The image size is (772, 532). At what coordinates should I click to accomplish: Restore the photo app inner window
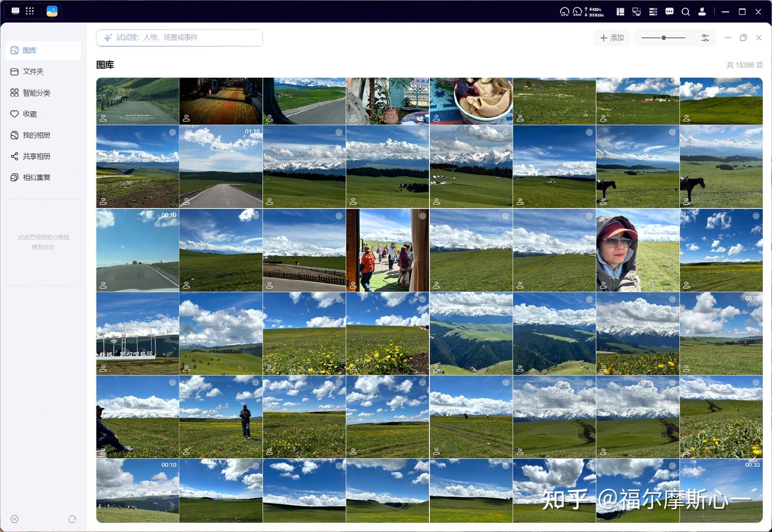tap(744, 38)
